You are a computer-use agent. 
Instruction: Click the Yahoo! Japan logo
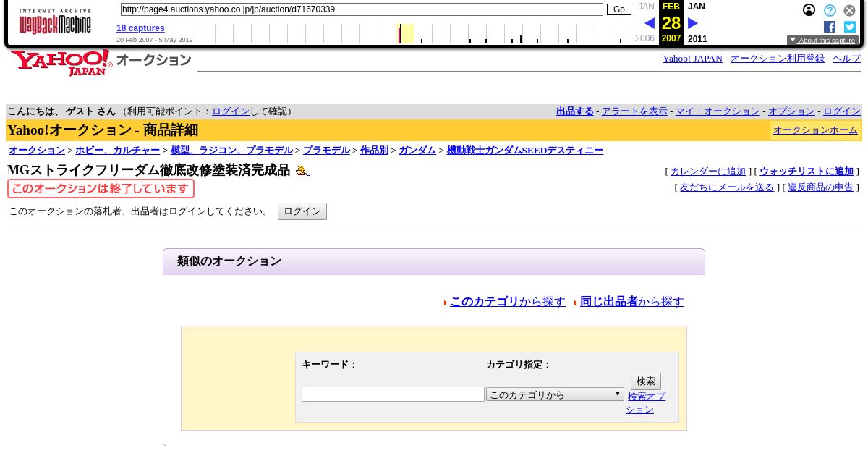61,63
